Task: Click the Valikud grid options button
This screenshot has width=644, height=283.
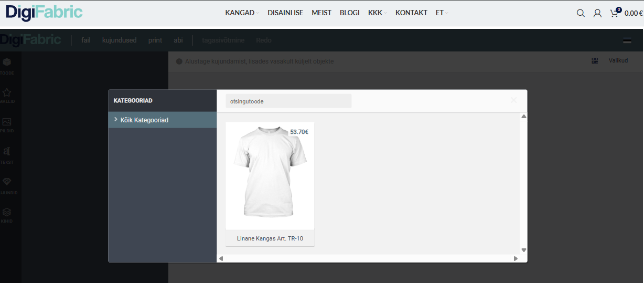Action: pos(610,61)
